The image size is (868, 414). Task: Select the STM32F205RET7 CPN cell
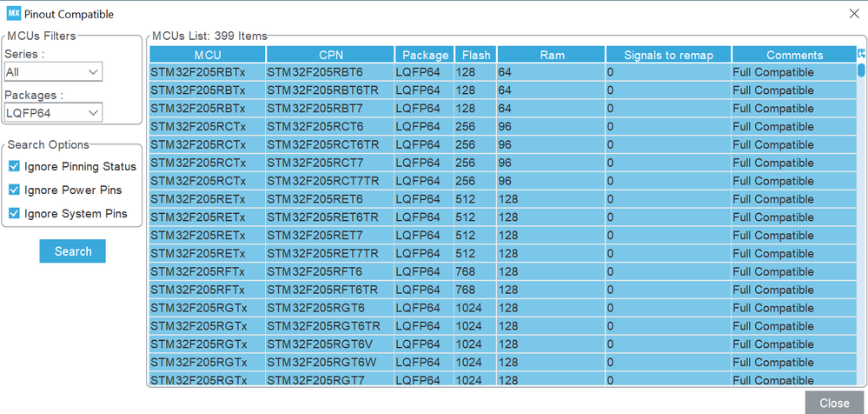point(330,236)
